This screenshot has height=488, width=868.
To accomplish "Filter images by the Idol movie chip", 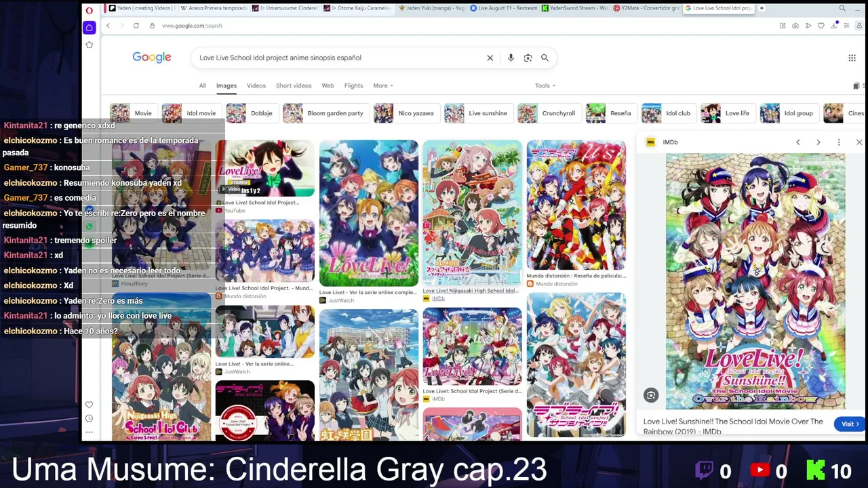I will point(191,113).
